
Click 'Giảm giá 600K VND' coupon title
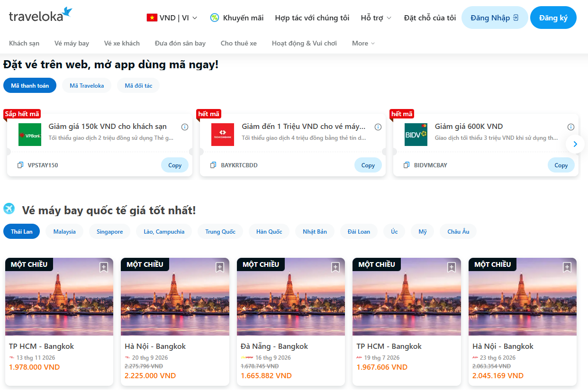tap(469, 127)
